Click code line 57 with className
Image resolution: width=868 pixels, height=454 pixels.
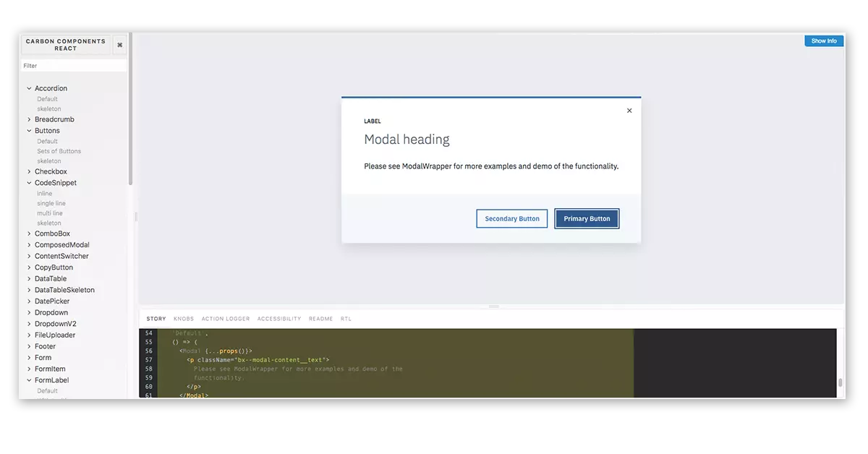point(258,359)
